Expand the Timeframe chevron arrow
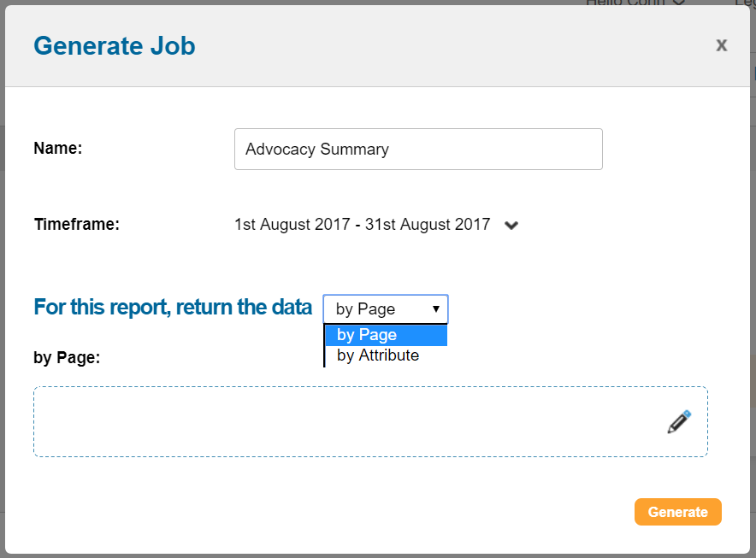756x558 pixels. [511, 226]
